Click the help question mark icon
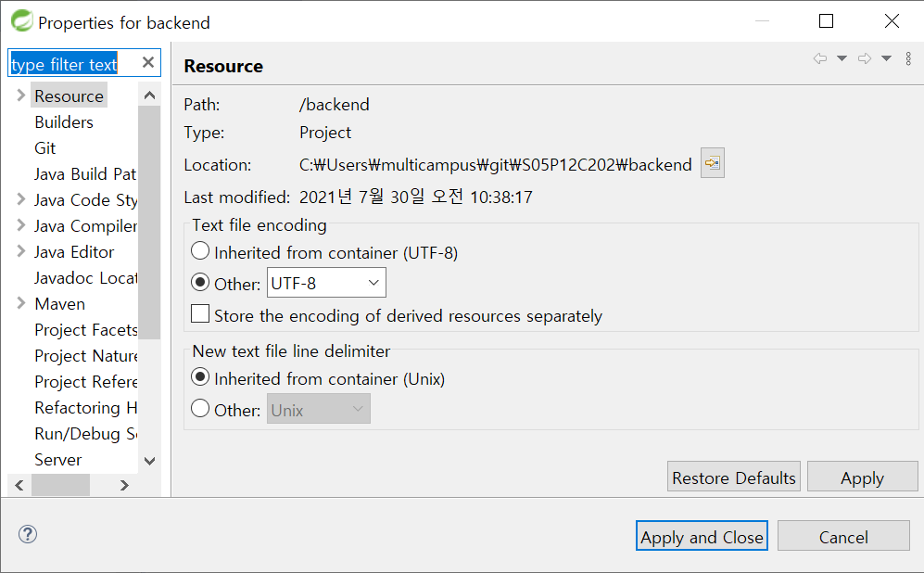 tap(27, 534)
